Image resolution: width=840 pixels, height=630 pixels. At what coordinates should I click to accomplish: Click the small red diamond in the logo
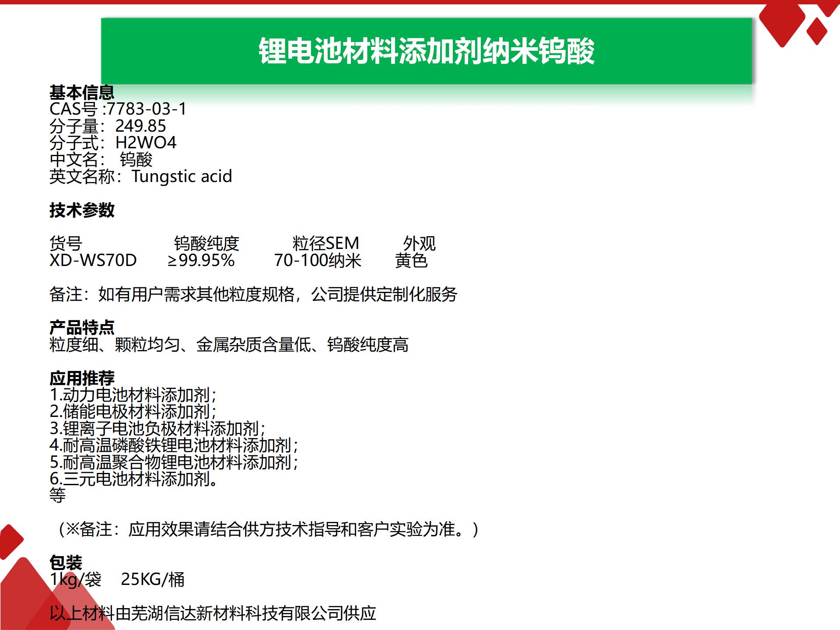point(816,31)
